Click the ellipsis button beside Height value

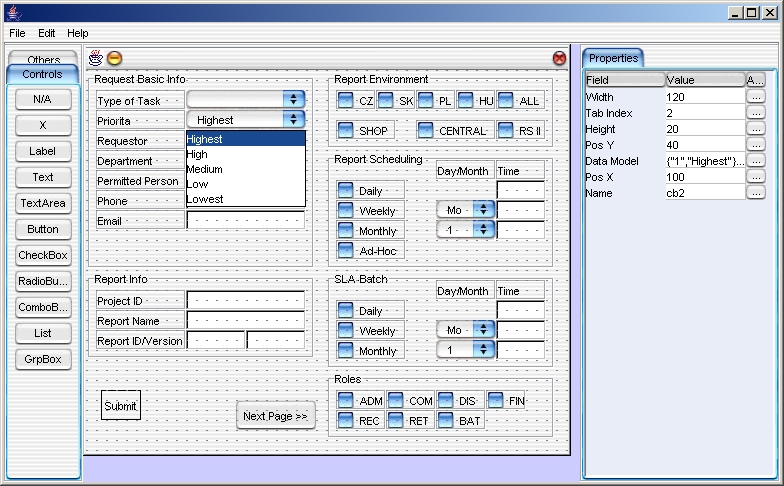point(755,129)
